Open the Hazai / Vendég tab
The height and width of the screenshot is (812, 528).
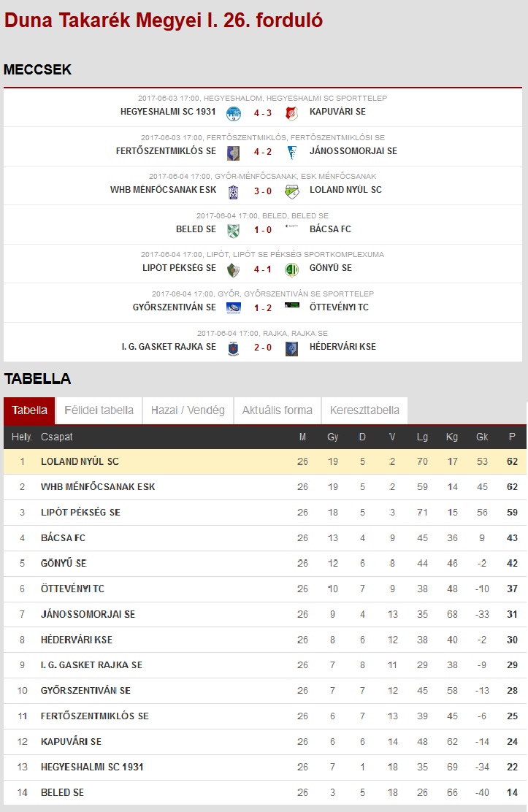coord(188,410)
